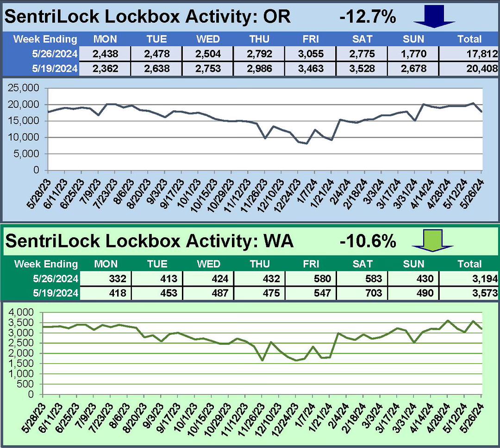Click OR cell 2,678
500x448 pixels.
pyautogui.click(x=413, y=69)
